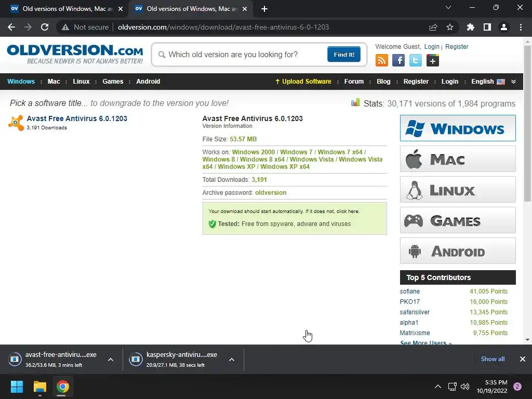Open Chrome three-dot menu
Screen dimensions: 532x399
pyautogui.click(x=521, y=27)
